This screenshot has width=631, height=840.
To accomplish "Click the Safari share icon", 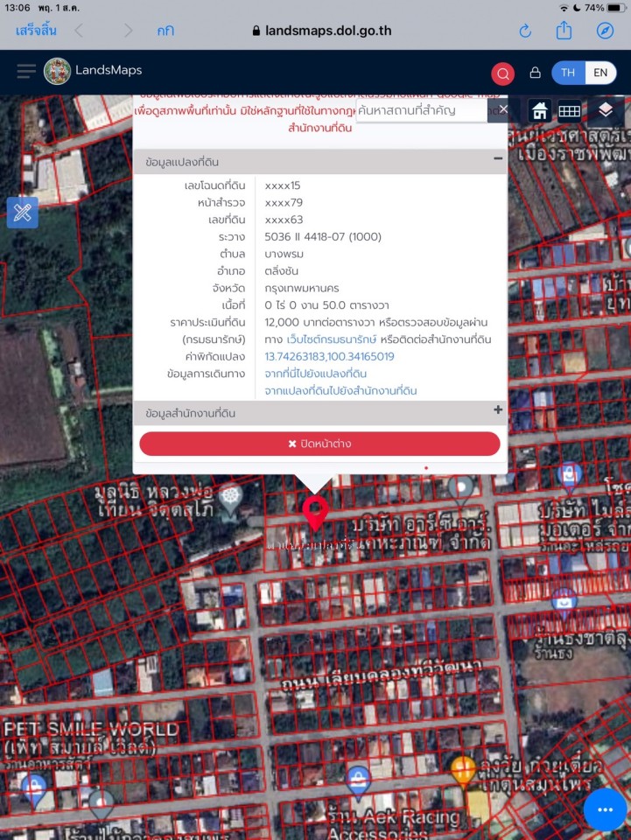I will 564,31.
